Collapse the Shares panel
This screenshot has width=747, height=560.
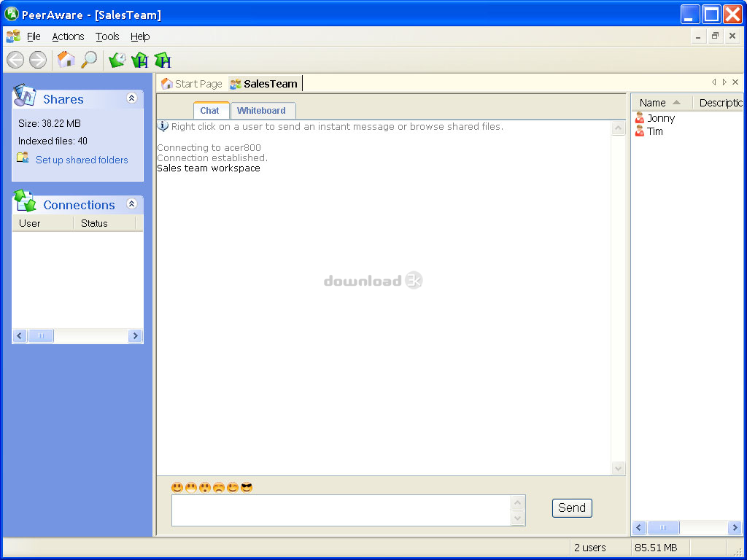(x=132, y=98)
